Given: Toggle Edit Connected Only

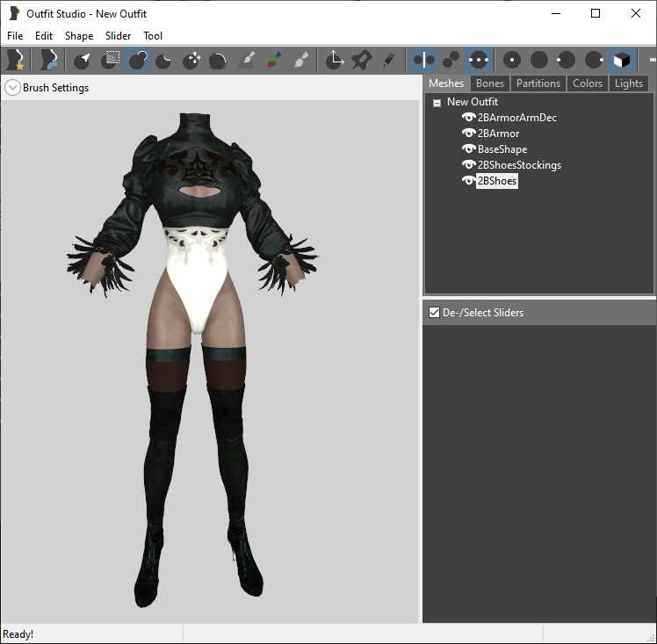Looking at the screenshot, I should 451,60.
